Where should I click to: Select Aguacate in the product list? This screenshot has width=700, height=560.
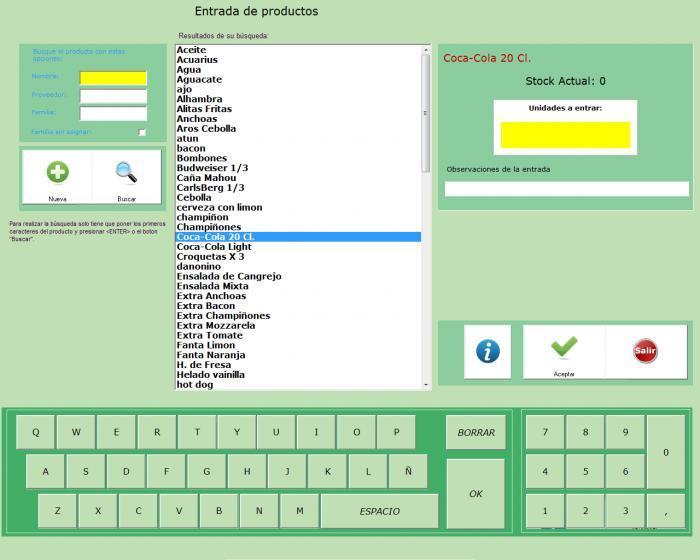tap(298, 79)
